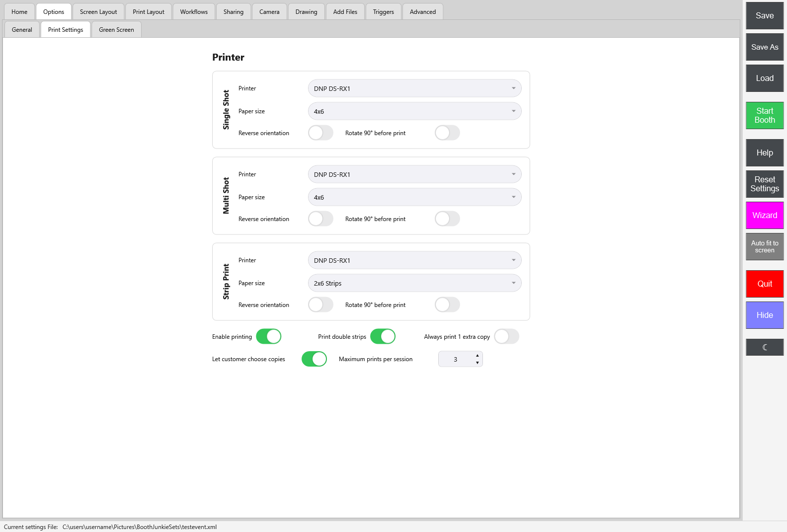Select the Options tab
The image size is (787, 532).
[x=54, y=11]
